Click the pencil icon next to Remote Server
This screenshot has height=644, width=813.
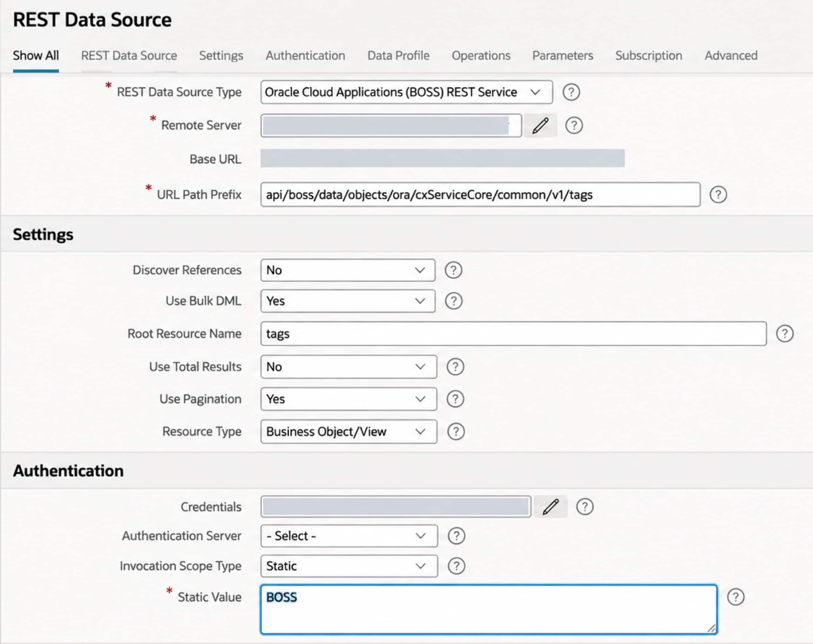tap(540, 125)
